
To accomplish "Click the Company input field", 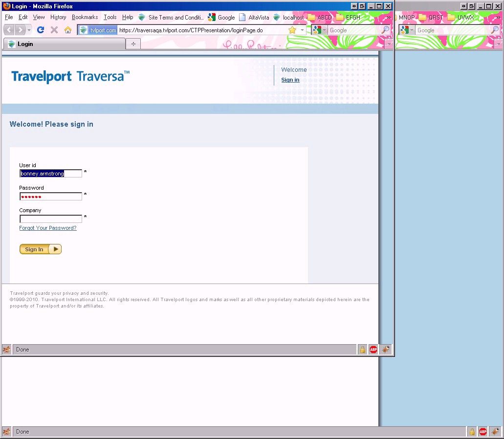I will point(51,219).
